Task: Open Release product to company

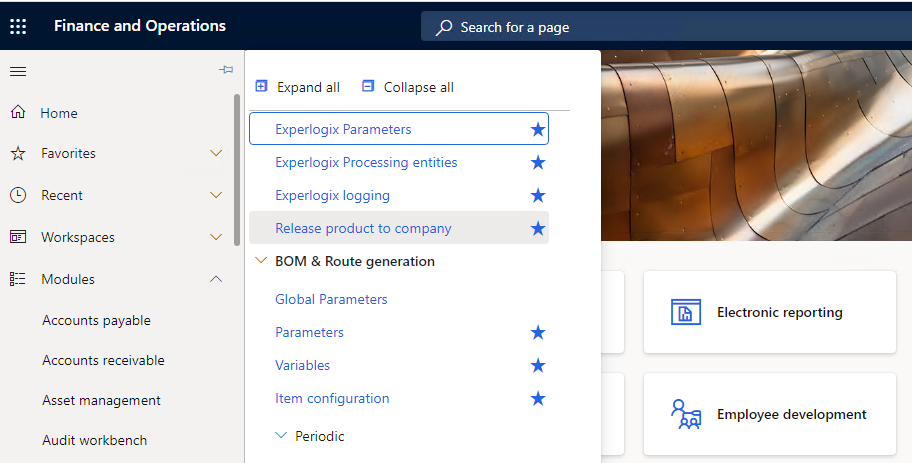Action: pyautogui.click(x=363, y=229)
